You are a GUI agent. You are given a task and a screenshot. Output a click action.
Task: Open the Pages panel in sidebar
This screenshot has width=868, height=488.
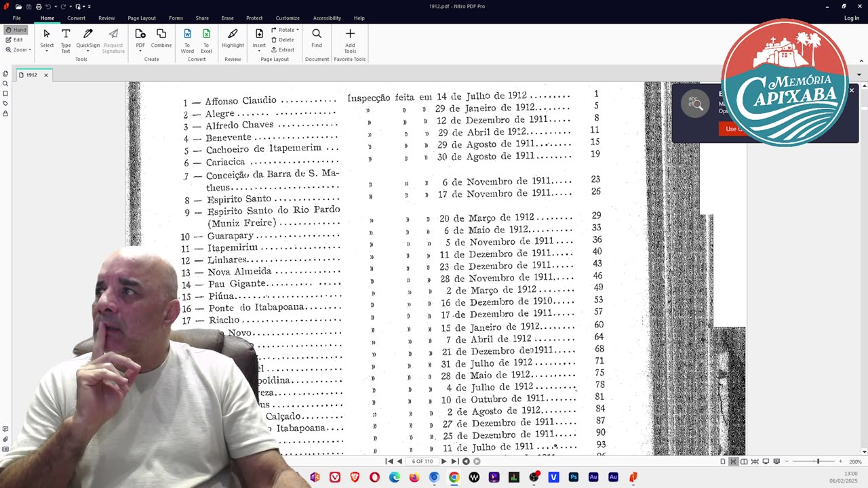click(x=5, y=74)
